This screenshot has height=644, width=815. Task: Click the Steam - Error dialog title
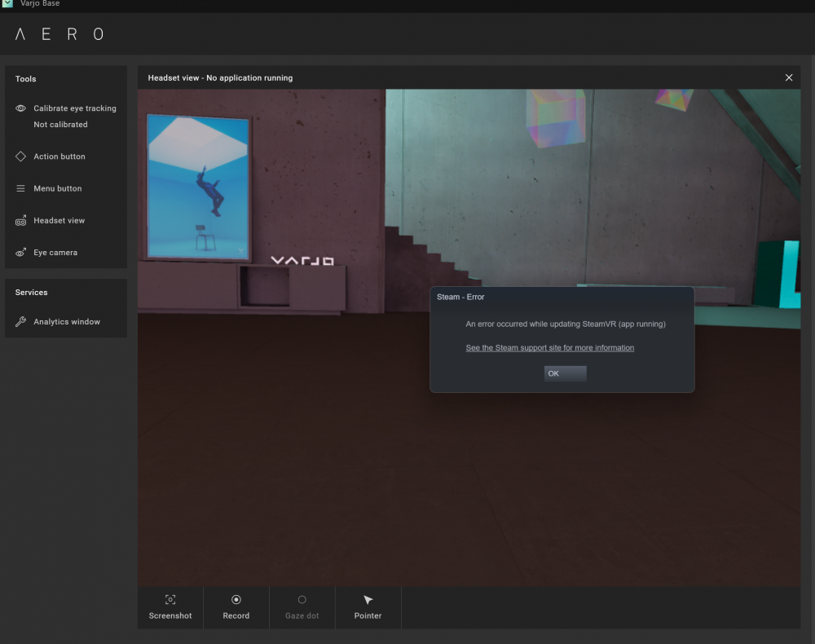tap(460, 297)
